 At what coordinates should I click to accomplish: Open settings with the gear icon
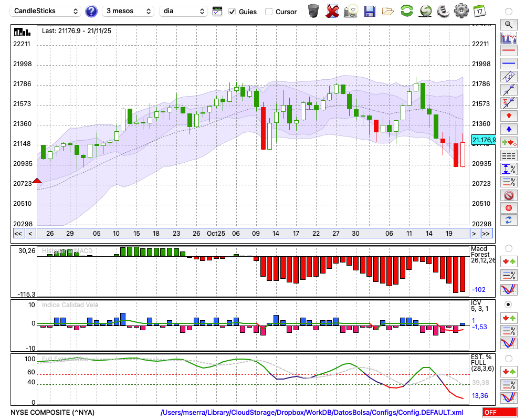point(461,11)
